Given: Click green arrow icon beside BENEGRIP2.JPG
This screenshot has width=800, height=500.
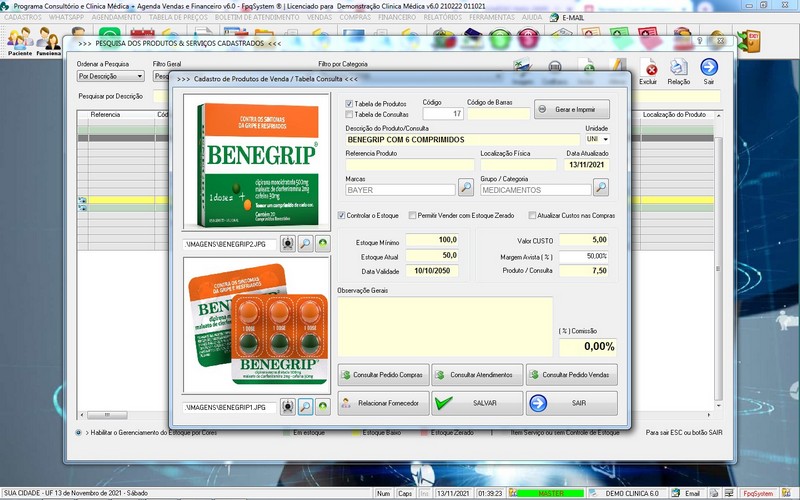Looking at the screenshot, I should coord(322,243).
